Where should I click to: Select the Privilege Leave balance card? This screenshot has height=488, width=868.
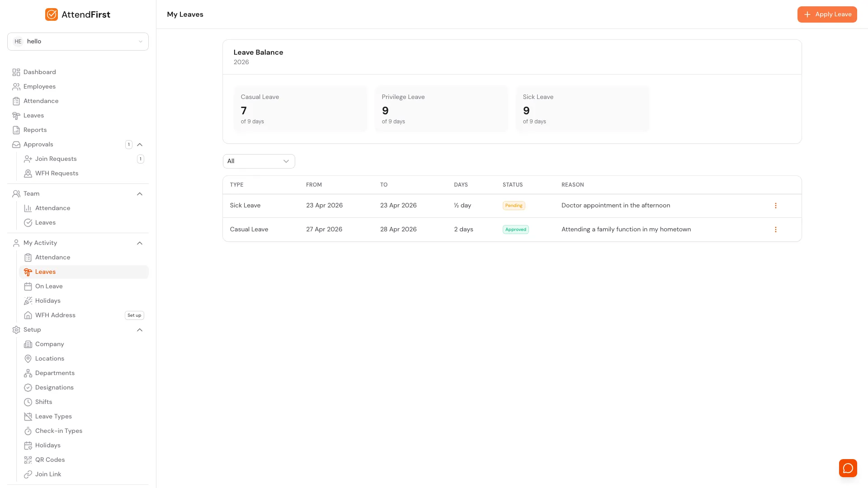[x=442, y=109]
